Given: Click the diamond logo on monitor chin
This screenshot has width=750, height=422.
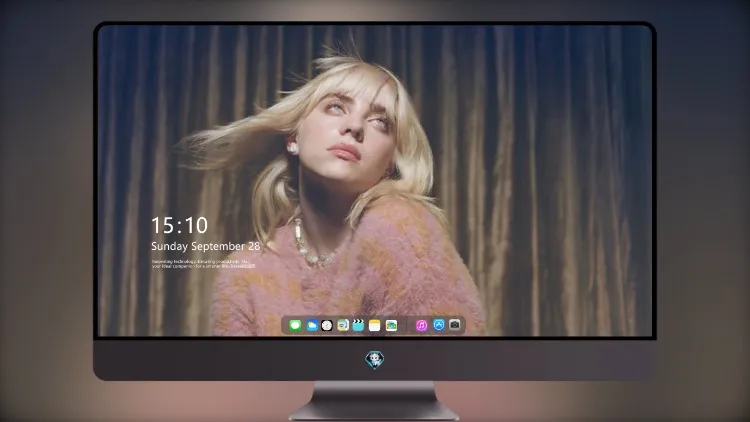Looking at the screenshot, I should [375, 360].
